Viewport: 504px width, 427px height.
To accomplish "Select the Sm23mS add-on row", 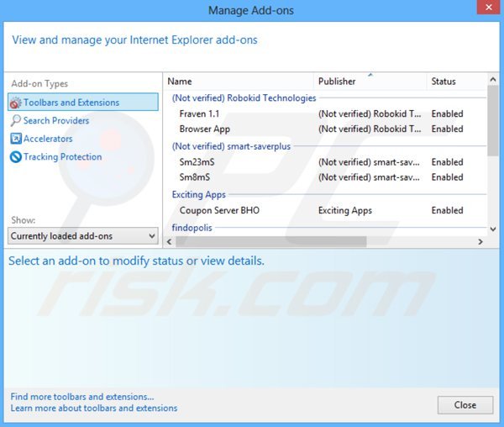I will tap(325, 162).
